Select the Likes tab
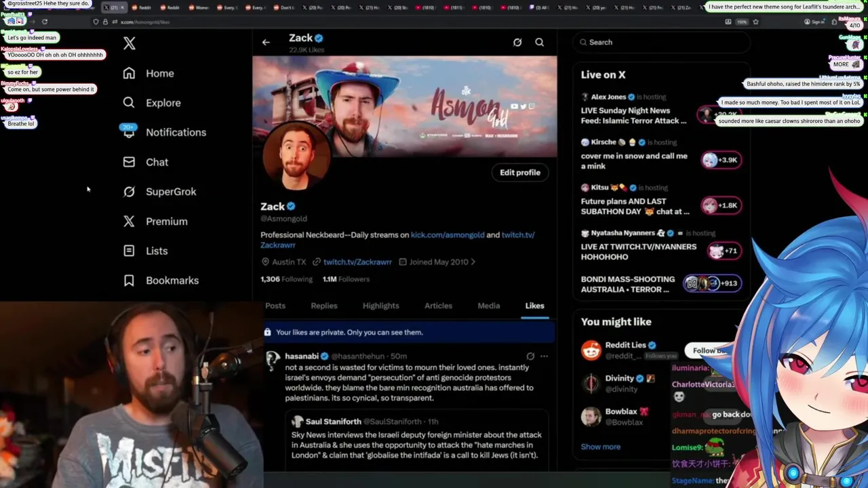868x488 pixels. pos(534,306)
